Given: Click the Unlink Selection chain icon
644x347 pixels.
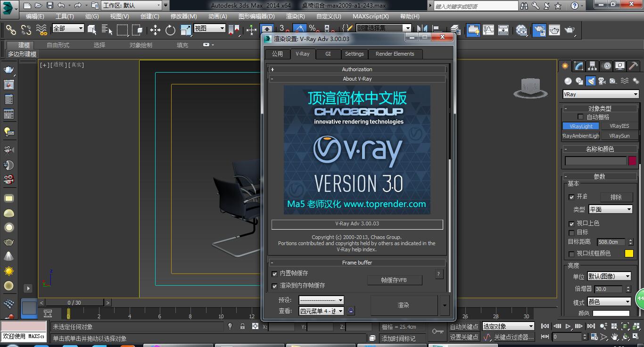Looking at the screenshot, I should [26, 30].
